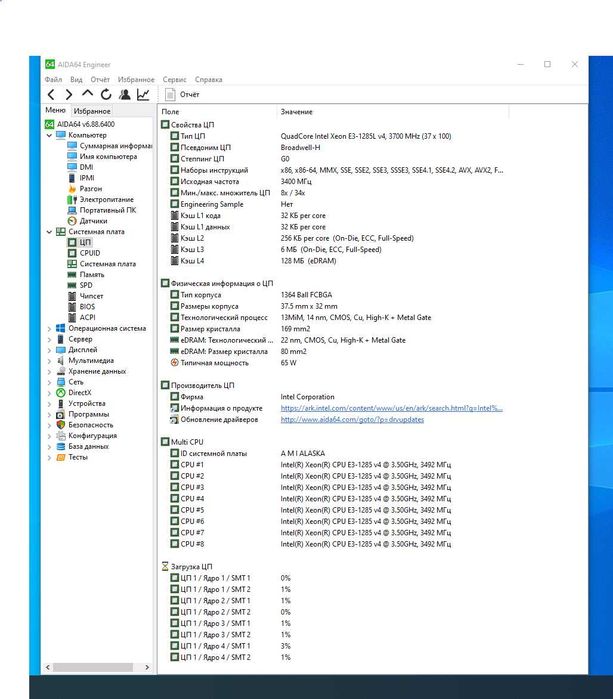Open the Сервис menu
This screenshot has height=699, width=613.
tap(174, 79)
